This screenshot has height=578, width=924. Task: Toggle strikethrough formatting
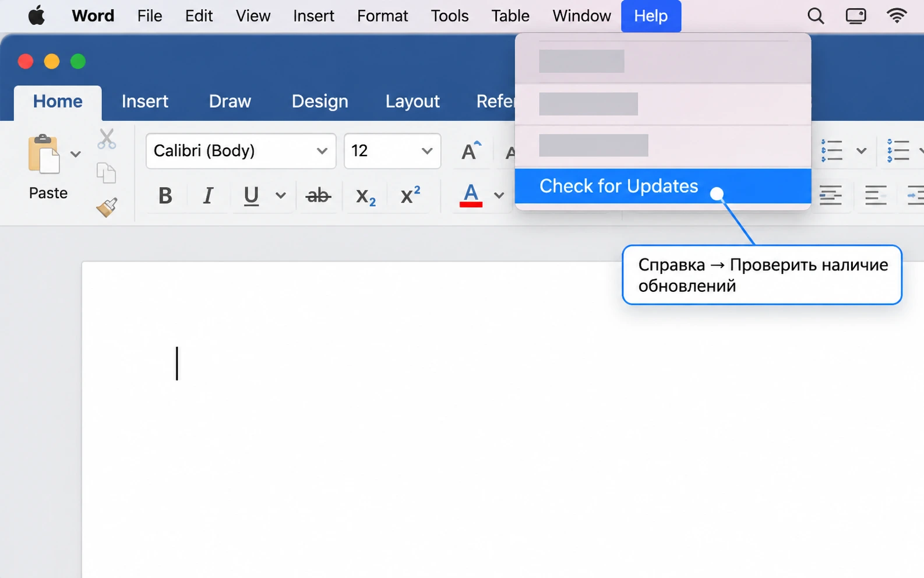point(318,196)
